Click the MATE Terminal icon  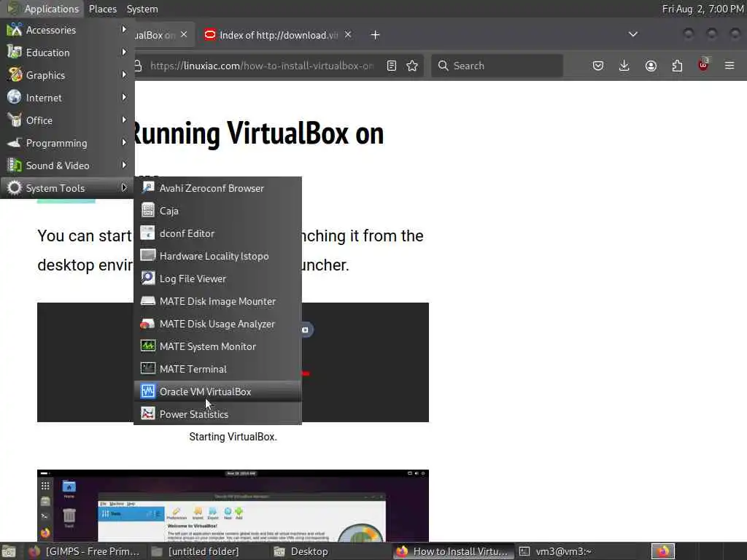pos(147,368)
